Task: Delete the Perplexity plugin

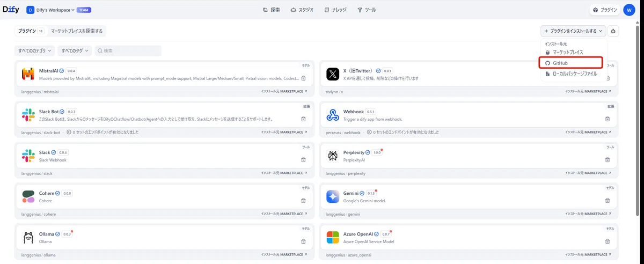Action: tap(608, 160)
